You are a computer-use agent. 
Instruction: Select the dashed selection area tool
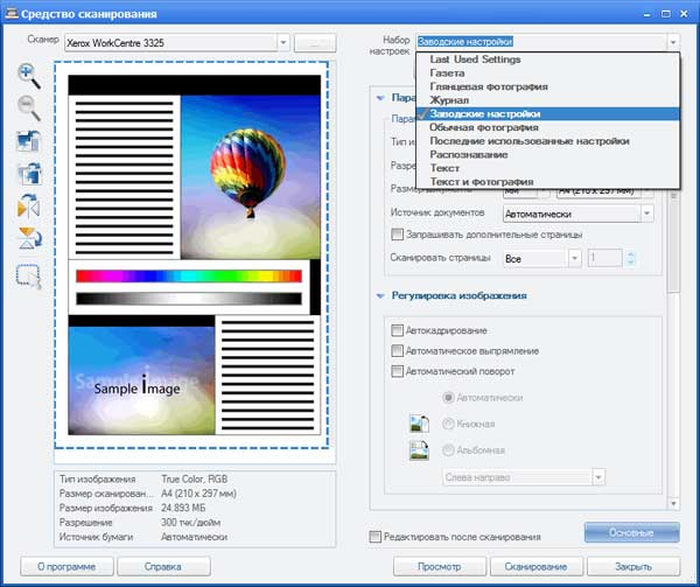pos(29,276)
